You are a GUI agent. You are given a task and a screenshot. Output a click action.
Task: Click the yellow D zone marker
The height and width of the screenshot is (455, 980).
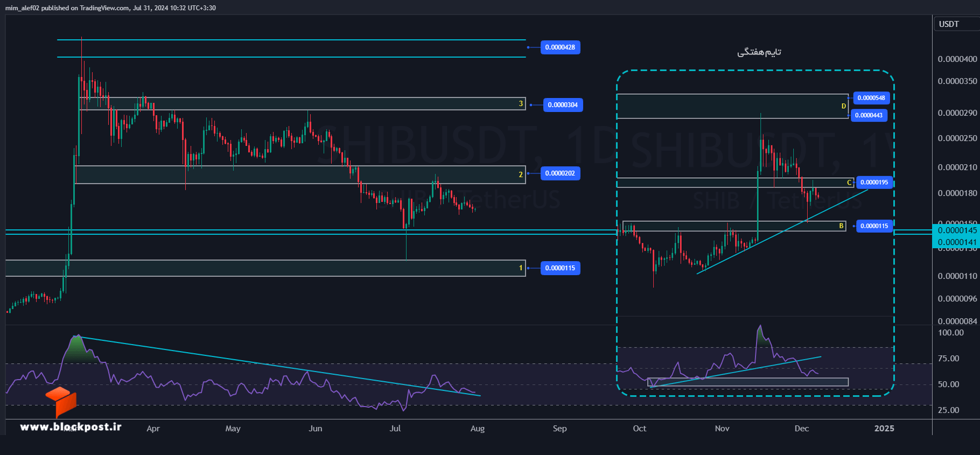click(844, 106)
